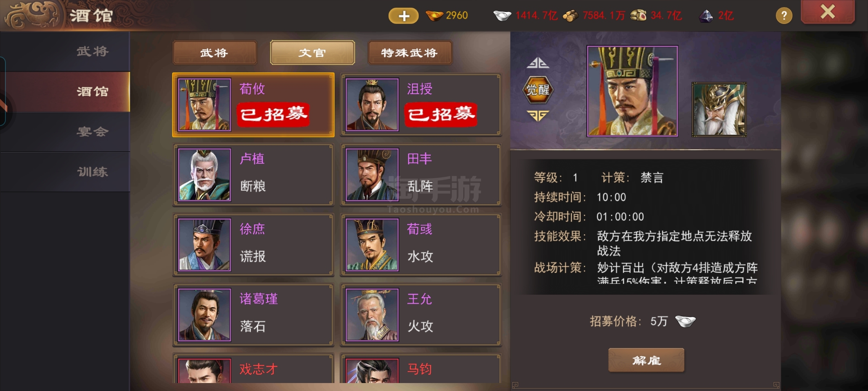This screenshot has height=391, width=868.
Task: Tap the large 荀攸 portrait in detail panel
Action: pos(632,91)
